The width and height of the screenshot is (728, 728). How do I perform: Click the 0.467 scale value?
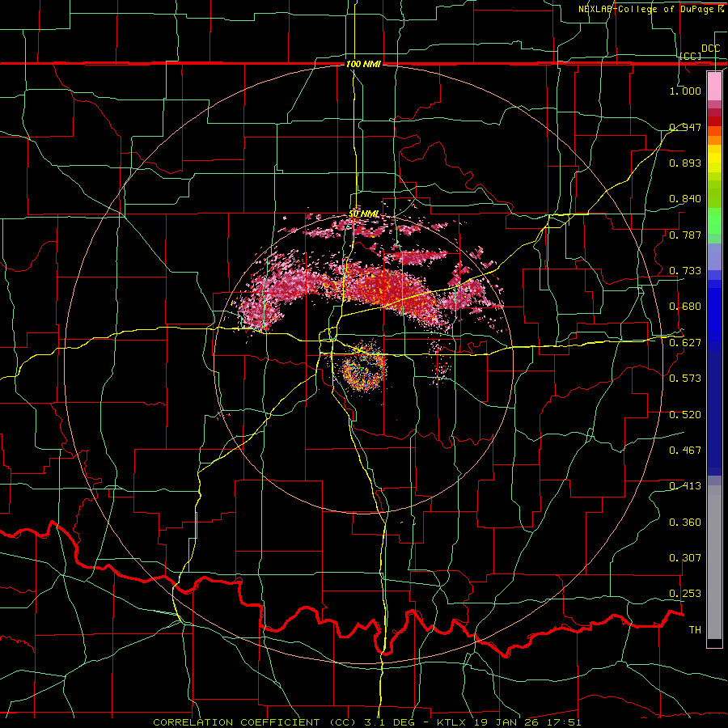coord(685,451)
